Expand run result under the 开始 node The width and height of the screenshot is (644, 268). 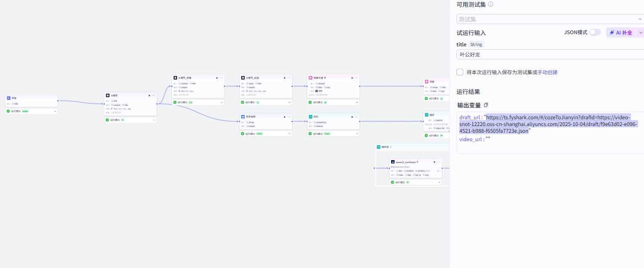click(x=55, y=111)
